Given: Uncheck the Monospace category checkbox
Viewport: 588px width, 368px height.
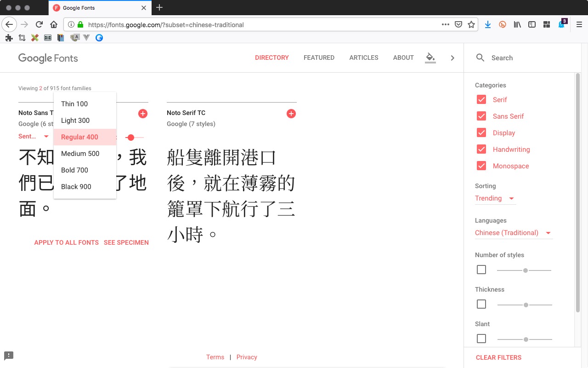Looking at the screenshot, I should pyautogui.click(x=481, y=166).
